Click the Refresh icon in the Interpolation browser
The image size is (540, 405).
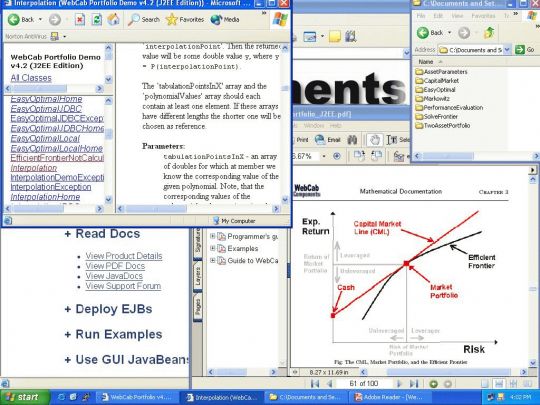96,20
